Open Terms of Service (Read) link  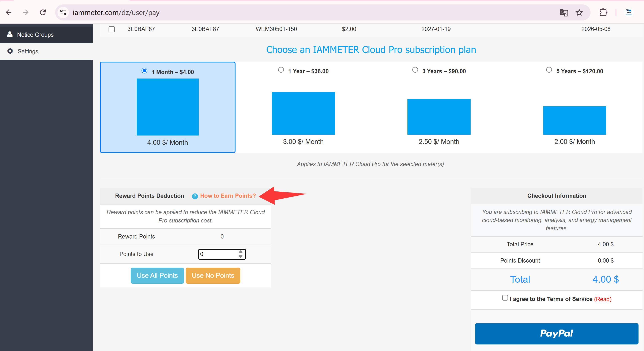(603, 299)
